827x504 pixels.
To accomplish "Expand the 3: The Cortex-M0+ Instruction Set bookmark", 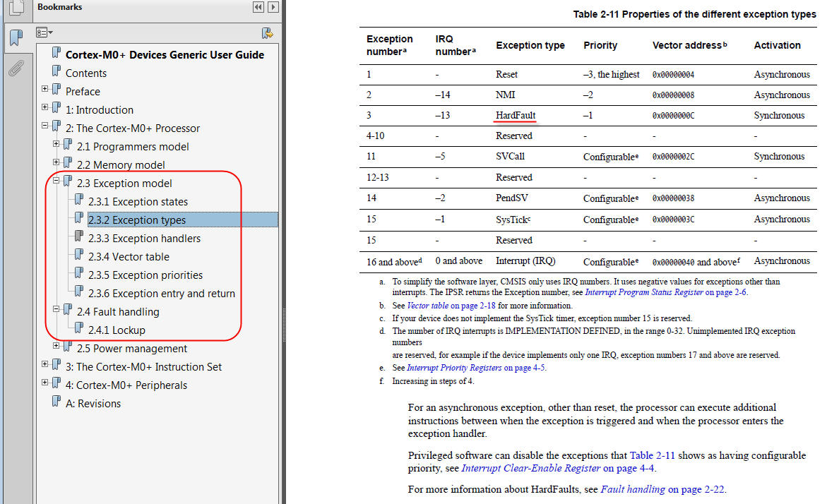I will click(x=44, y=364).
